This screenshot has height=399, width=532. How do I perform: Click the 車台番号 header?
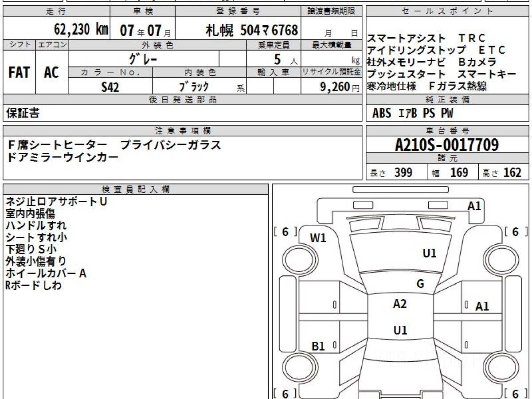coord(448,131)
